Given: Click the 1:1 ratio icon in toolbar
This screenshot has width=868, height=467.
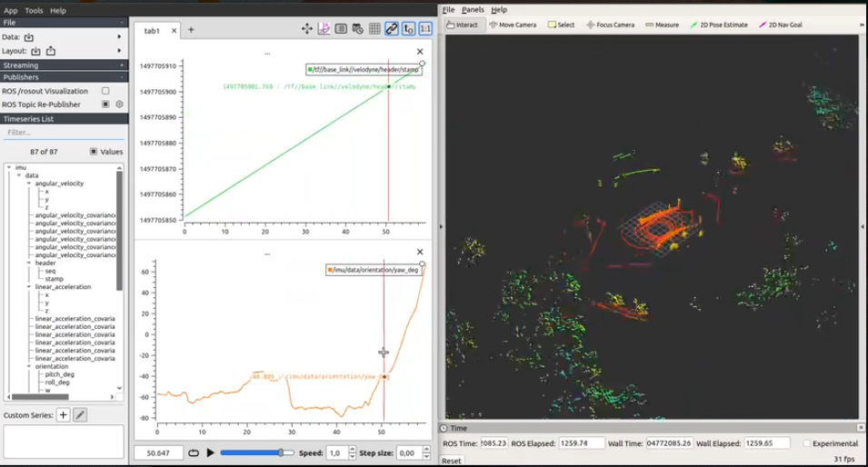Looking at the screenshot, I should 425,29.
